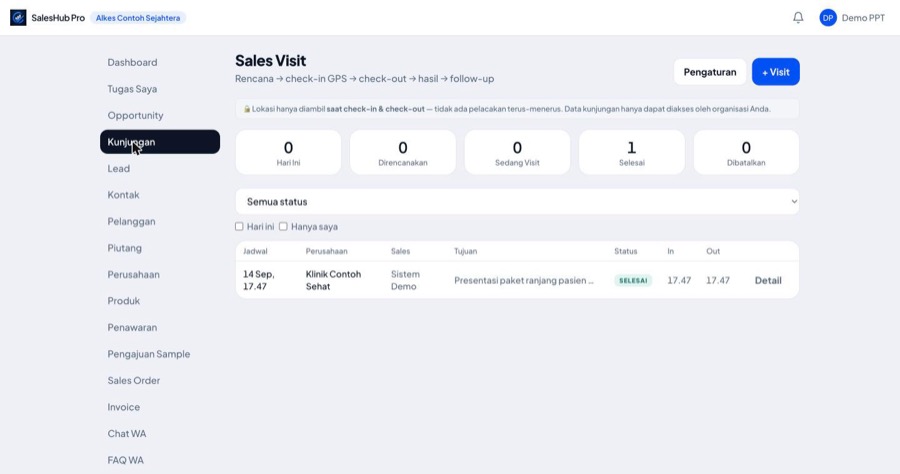Open the notifications bell

pos(798,18)
